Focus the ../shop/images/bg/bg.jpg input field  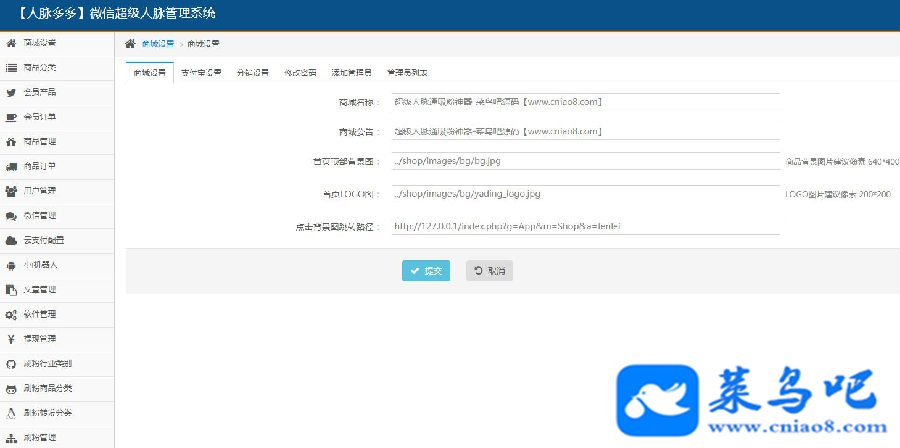pos(585,161)
